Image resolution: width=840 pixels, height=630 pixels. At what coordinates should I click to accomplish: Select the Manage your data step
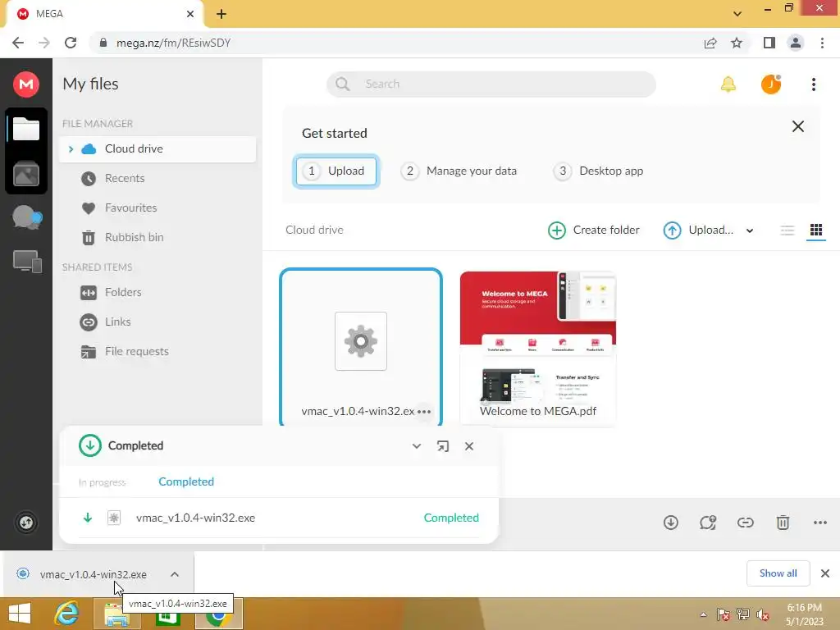pos(459,171)
